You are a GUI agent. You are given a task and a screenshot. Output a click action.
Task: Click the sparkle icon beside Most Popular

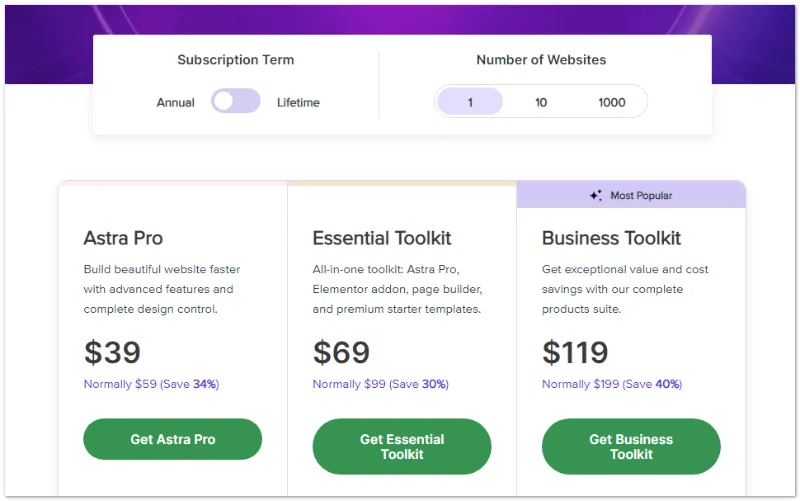[596, 196]
